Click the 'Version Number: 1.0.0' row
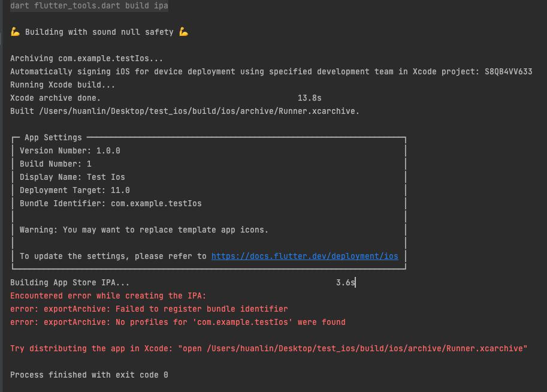The image size is (547, 392). [69, 151]
